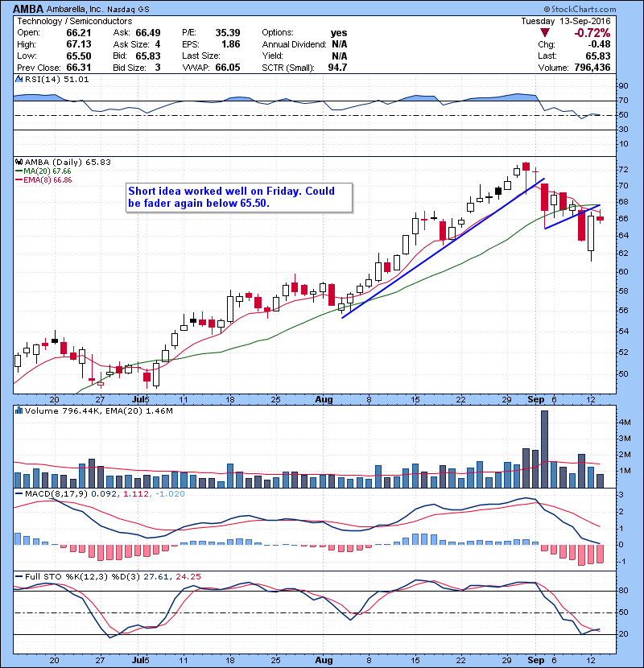The image size is (644, 668).
Task: Click the red EMA(8) legend dash
Action: coord(19,179)
